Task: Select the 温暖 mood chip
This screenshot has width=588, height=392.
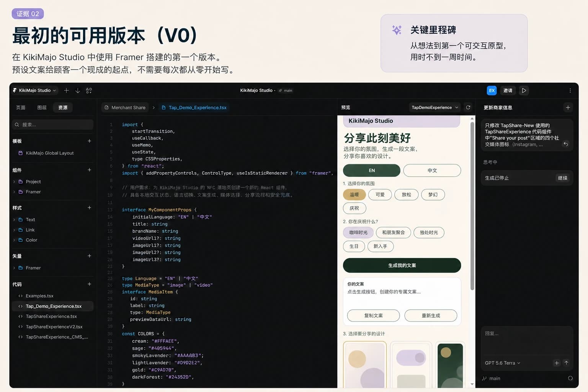Action: [x=354, y=194]
